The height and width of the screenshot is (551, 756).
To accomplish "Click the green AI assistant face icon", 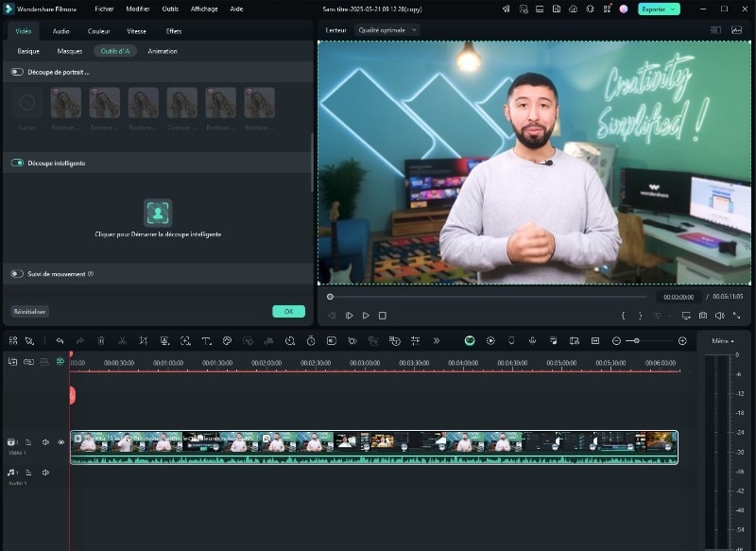I will [470, 341].
